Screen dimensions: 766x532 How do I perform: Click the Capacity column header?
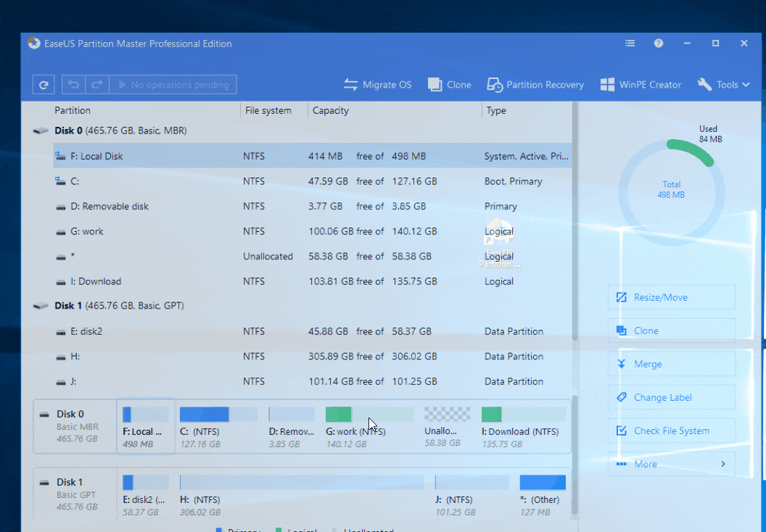click(x=331, y=111)
